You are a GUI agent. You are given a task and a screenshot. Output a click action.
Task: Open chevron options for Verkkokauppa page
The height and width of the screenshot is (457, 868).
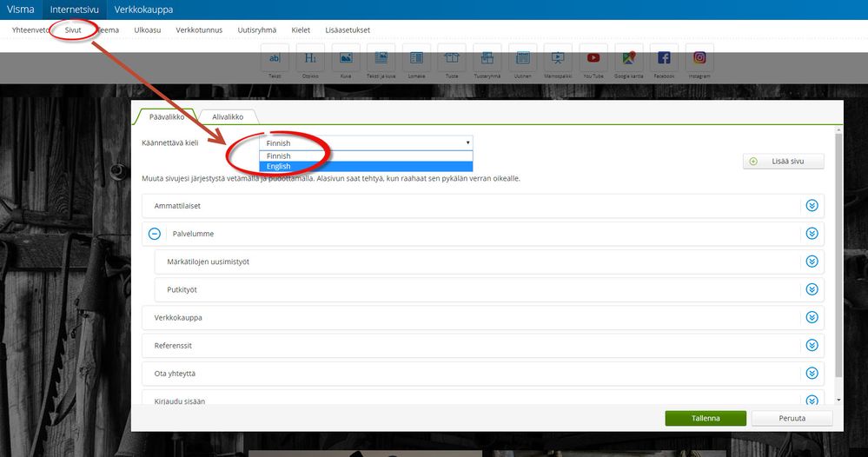[x=812, y=318]
